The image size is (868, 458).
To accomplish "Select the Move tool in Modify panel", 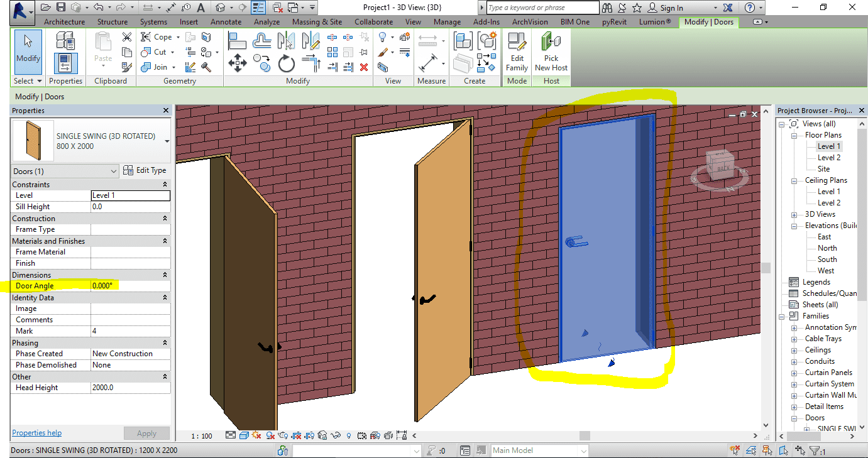I will click(237, 63).
